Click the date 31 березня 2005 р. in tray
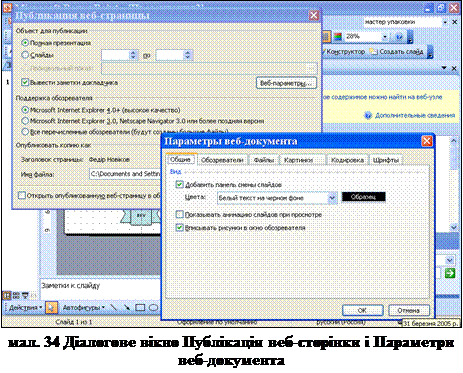Screen dimensions: 463x373 (431, 323)
